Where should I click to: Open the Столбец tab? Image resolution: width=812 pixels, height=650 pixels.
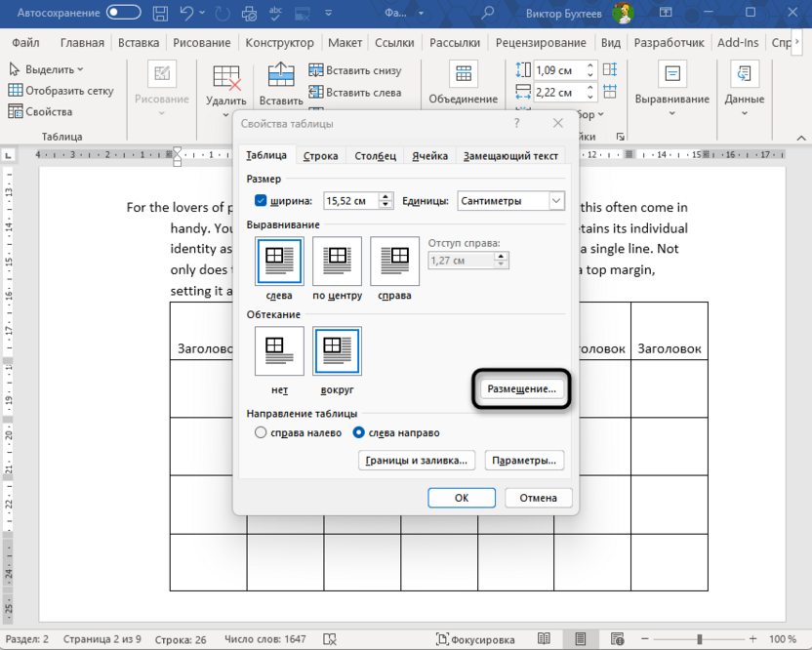pyautogui.click(x=376, y=155)
